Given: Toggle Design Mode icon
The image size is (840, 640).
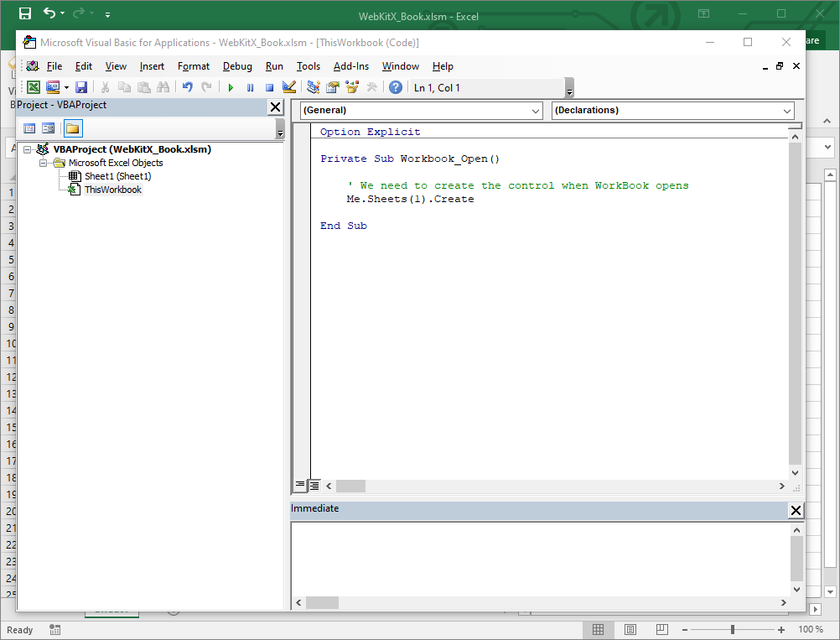Looking at the screenshot, I should click(289, 87).
